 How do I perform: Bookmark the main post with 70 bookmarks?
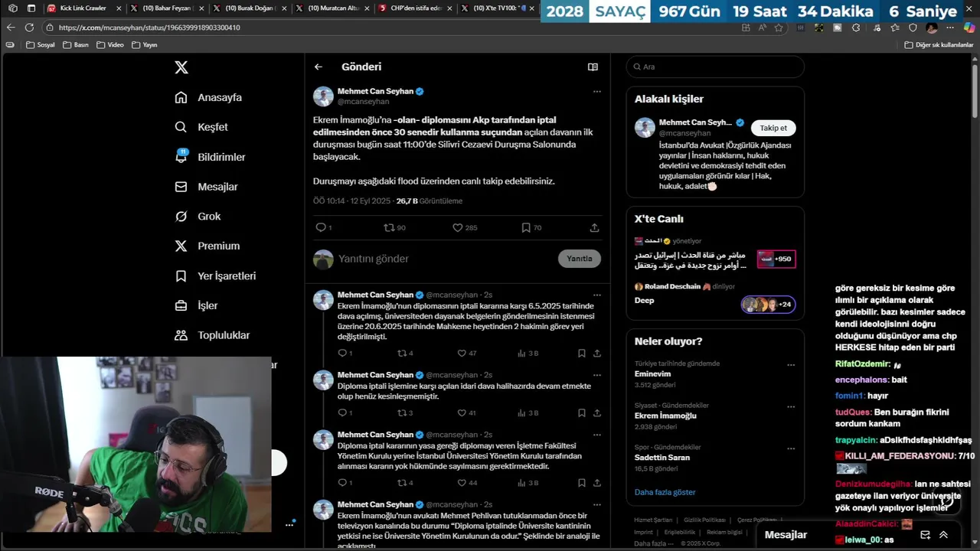pyautogui.click(x=531, y=227)
